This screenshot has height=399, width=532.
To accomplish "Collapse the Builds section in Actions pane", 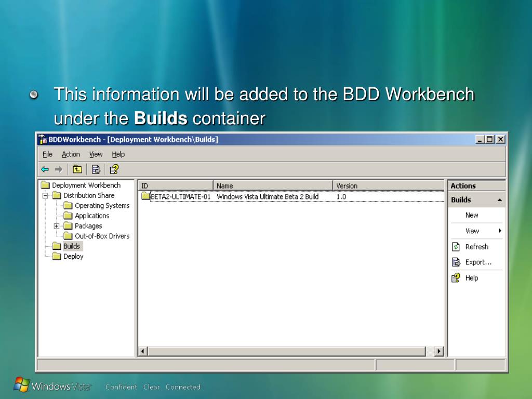I will [x=499, y=200].
